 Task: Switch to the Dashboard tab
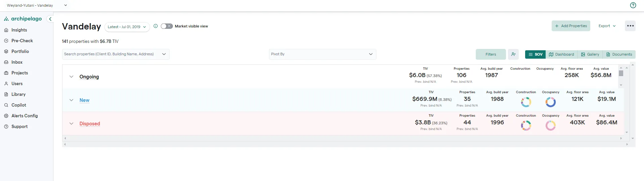[x=561, y=54]
